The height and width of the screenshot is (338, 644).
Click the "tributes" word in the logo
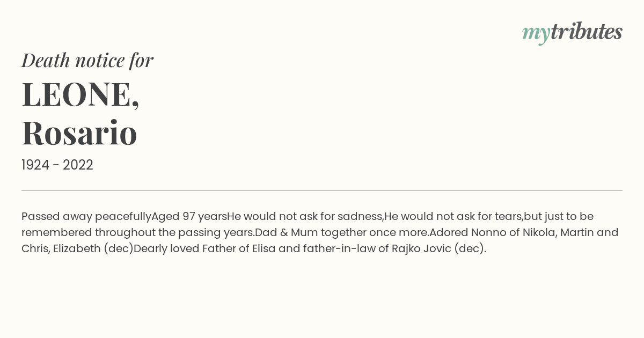587,32
